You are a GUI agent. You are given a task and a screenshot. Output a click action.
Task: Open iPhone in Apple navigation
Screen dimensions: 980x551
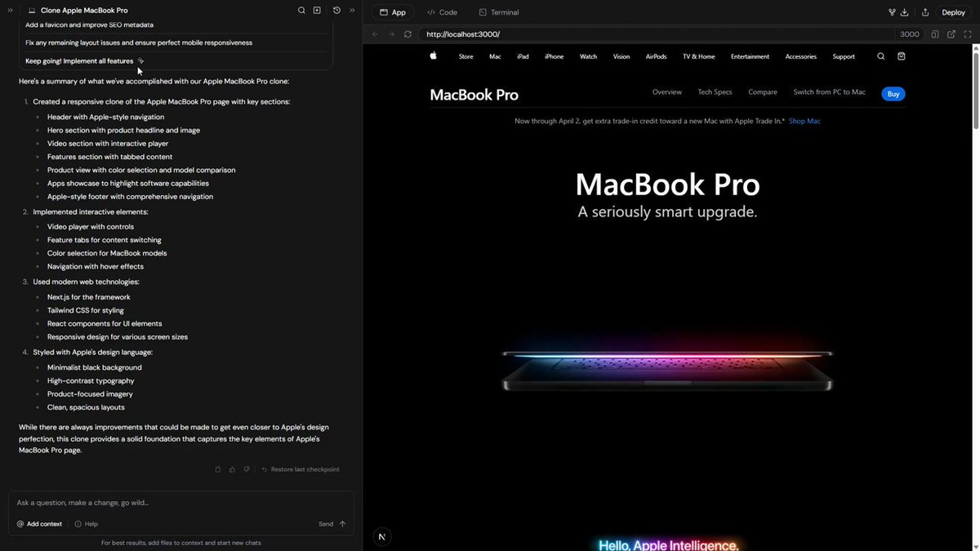pos(555,57)
